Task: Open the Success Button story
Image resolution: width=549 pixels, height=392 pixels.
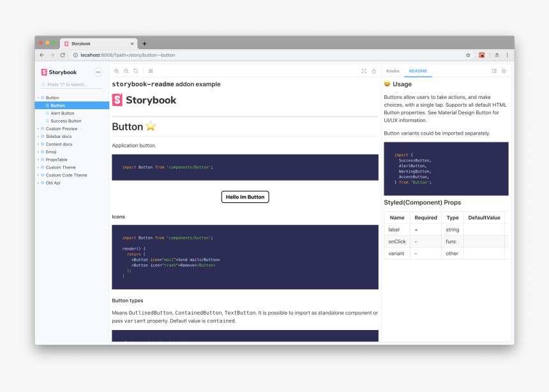Action: coord(66,121)
